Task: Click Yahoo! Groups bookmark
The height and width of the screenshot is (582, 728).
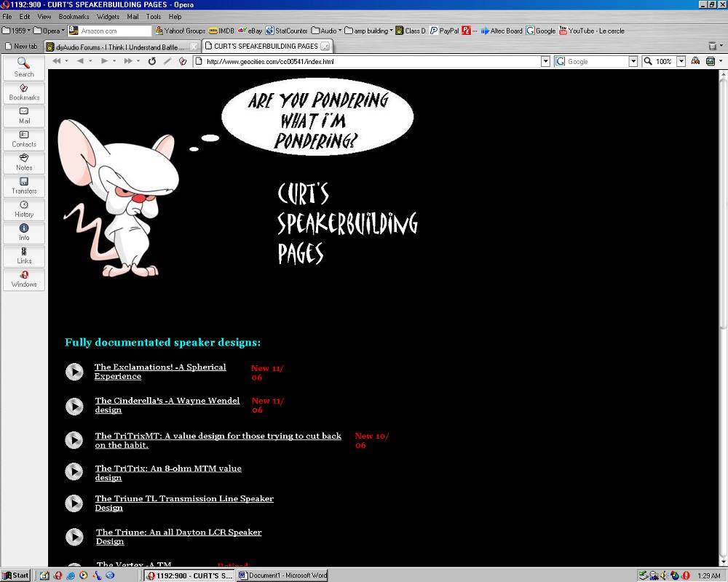Action: pos(181,31)
